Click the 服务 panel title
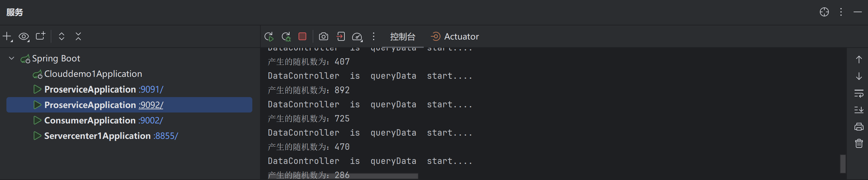 (x=15, y=12)
